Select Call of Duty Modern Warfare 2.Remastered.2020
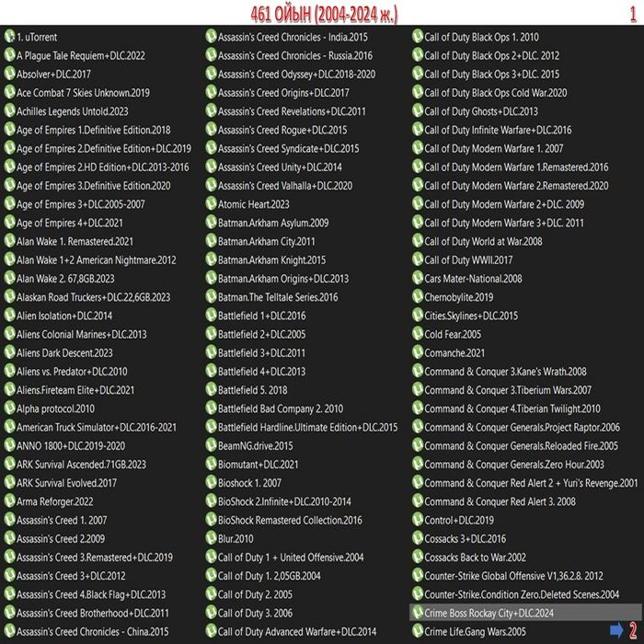The height and width of the screenshot is (644, 644). tap(516, 185)
